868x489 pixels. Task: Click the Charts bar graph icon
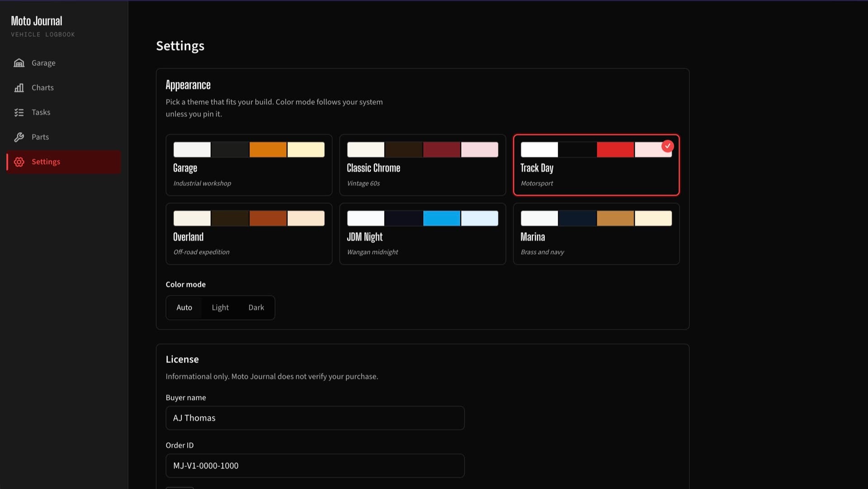point(19,88)
